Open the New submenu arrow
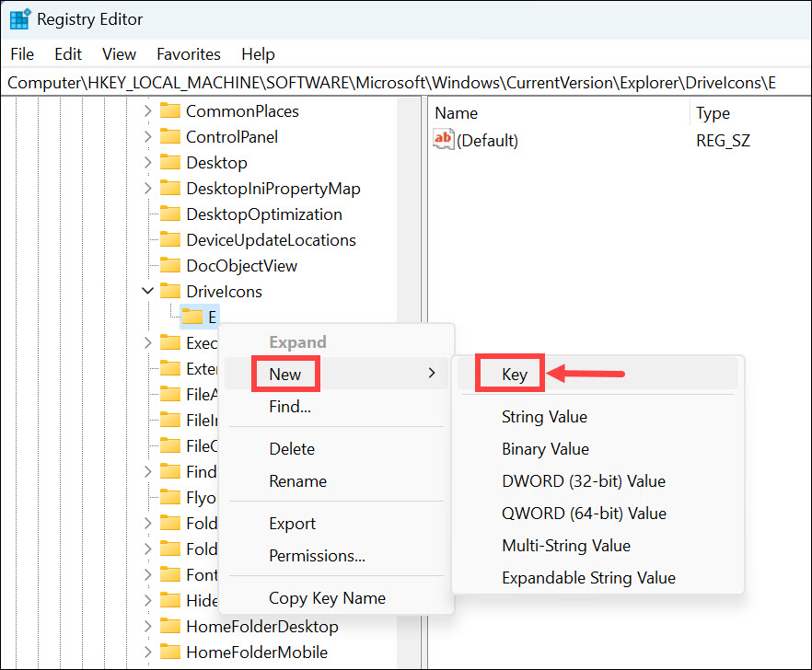The image size is (812, 670). point(432,374)
